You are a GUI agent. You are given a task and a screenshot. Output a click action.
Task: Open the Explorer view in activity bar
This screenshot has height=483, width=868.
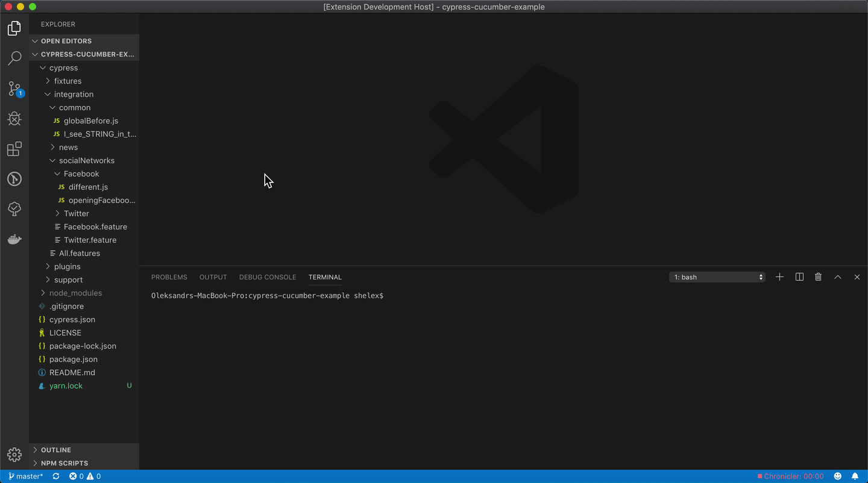(x=14, y=28)
